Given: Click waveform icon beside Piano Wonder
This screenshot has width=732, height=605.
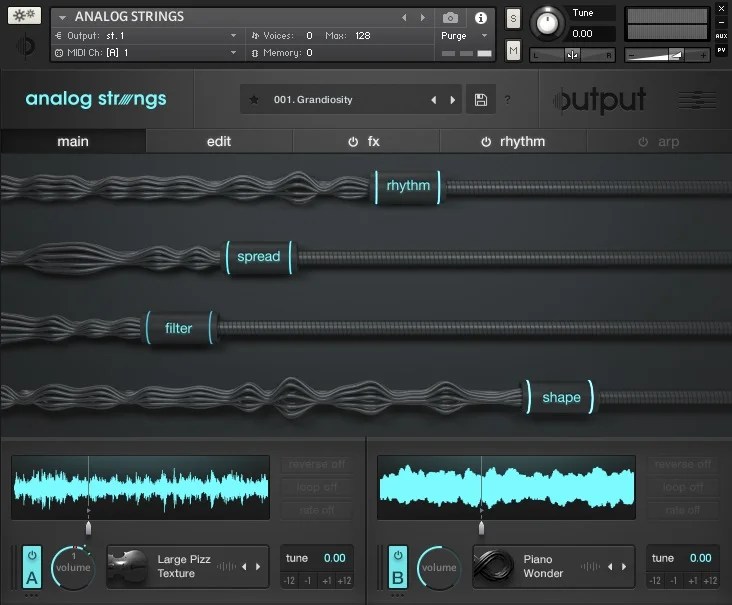Looking at the screenshot, I should point(591,567).
